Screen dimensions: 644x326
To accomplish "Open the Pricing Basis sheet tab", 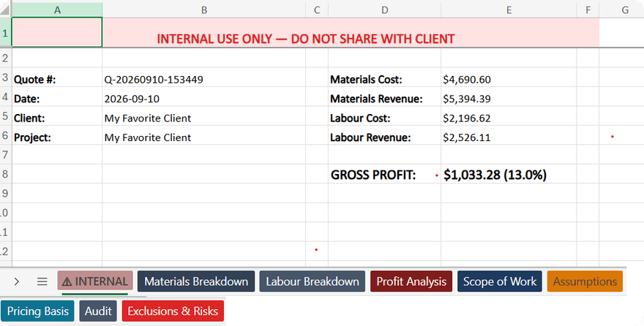I will [37, 311].
